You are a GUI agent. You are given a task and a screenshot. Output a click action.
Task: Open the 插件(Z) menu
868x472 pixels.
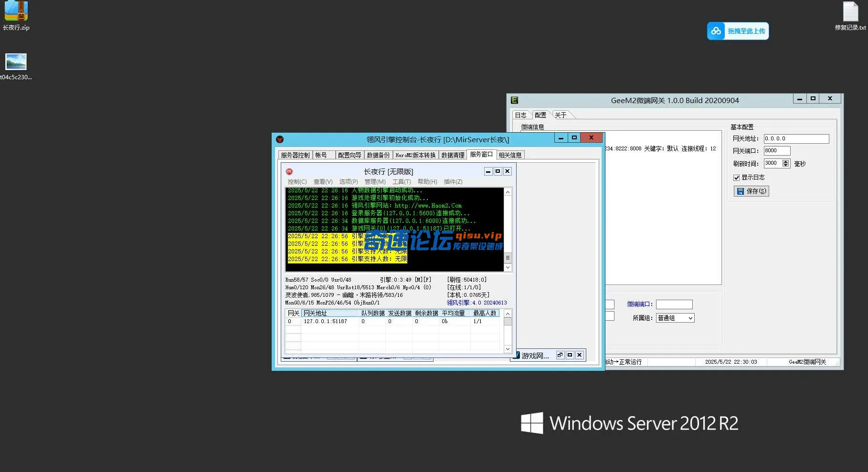[x=453, y=182]
